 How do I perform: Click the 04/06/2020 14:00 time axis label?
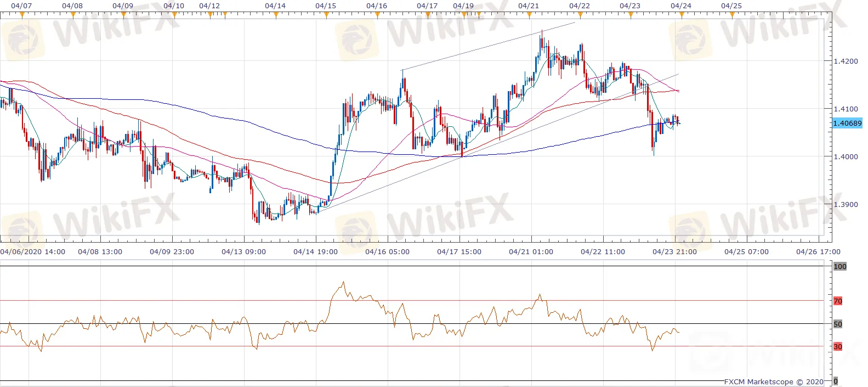(33, 251)
